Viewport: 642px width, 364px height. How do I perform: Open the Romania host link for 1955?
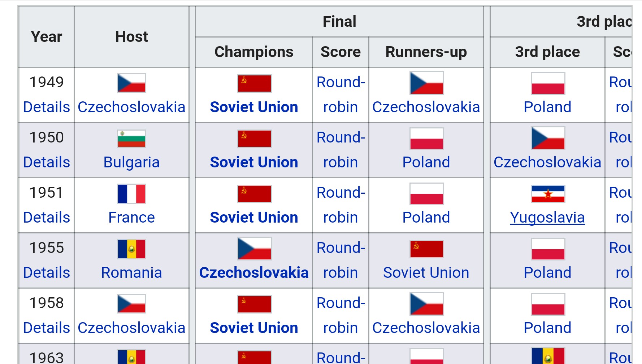pos(131,273)
